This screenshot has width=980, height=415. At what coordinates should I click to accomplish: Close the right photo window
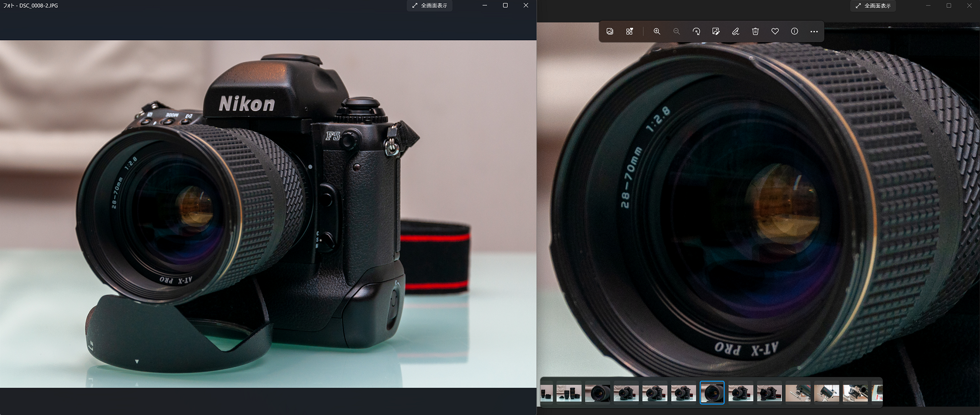point(969,5)
